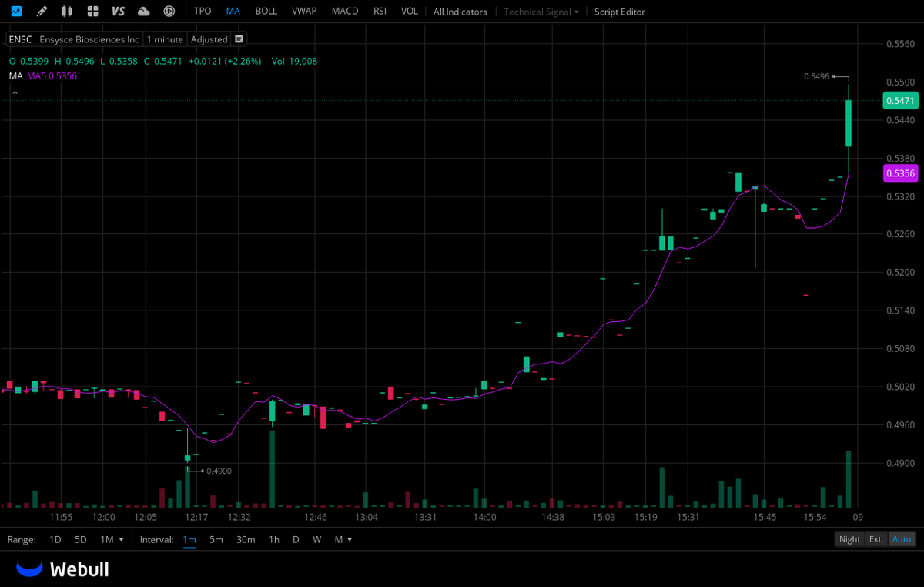The image size is (924, 587).
Task: Click the Webull logo
Action: [x=62, y=569]
